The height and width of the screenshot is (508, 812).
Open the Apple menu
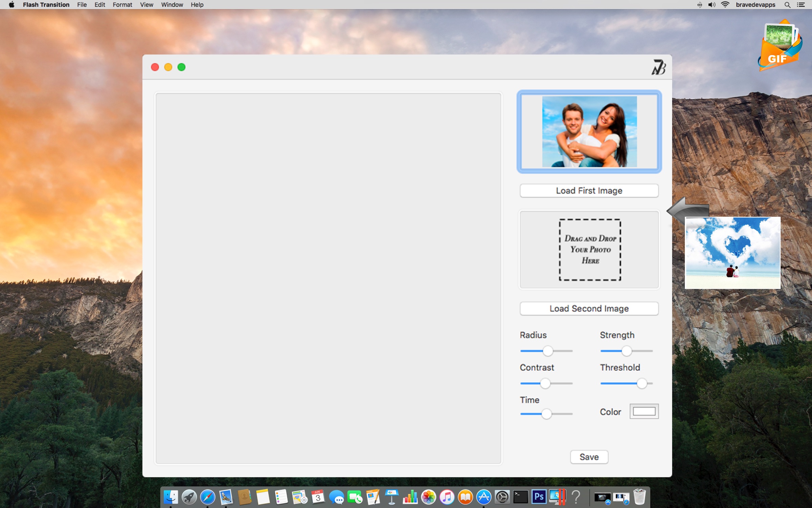pos(11,5)
